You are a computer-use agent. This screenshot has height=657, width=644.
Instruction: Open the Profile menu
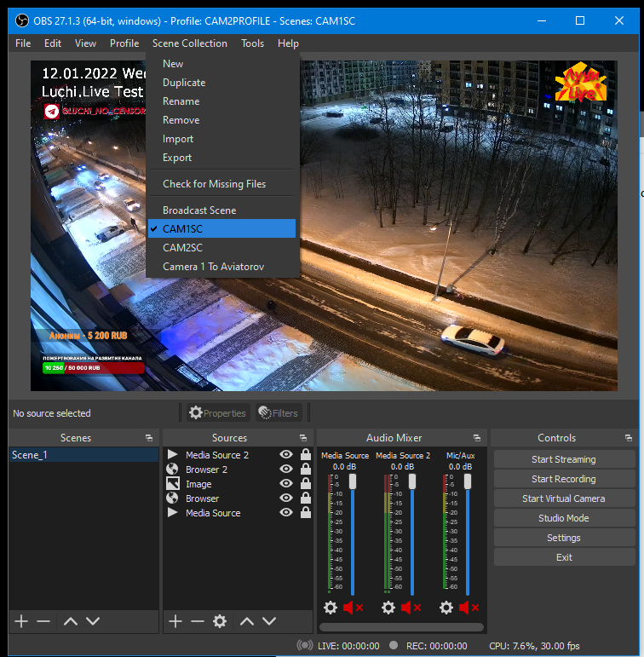(124, 43)
